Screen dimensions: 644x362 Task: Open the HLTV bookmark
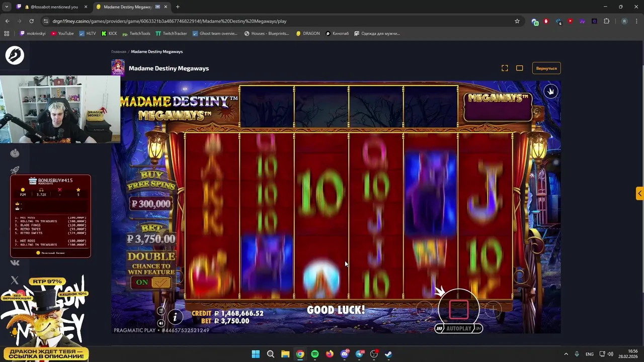pyautogui.click(x=87, y=34)
